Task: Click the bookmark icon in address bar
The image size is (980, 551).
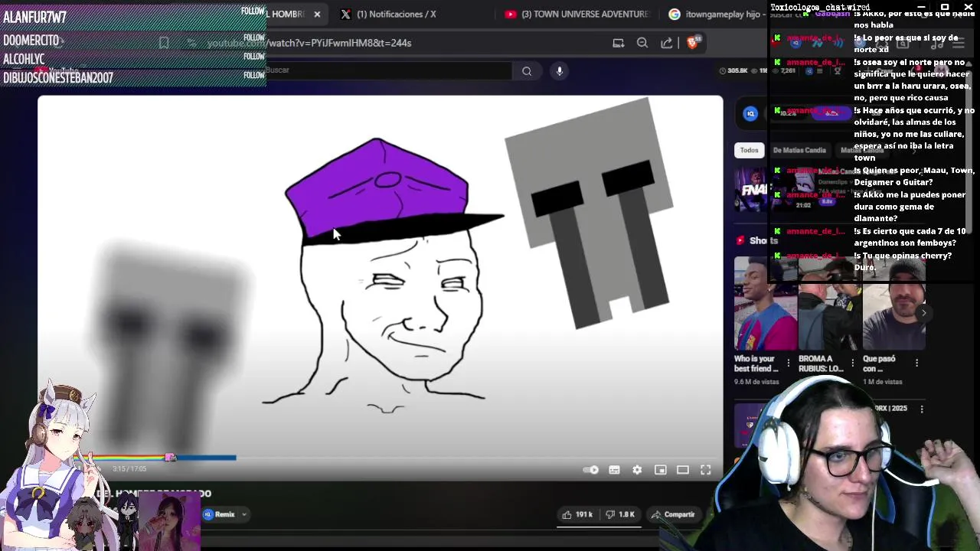Action: [x=163, y=43]
